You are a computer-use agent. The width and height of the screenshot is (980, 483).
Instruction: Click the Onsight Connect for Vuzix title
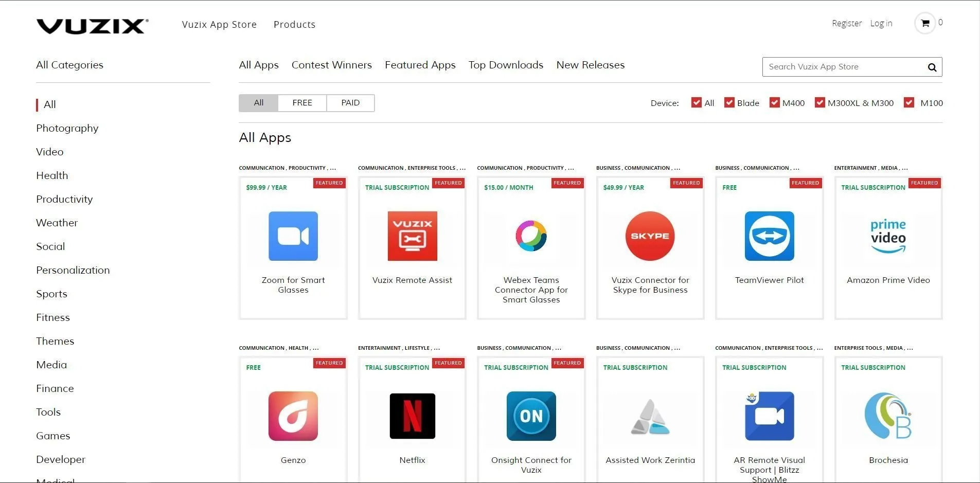531,465
